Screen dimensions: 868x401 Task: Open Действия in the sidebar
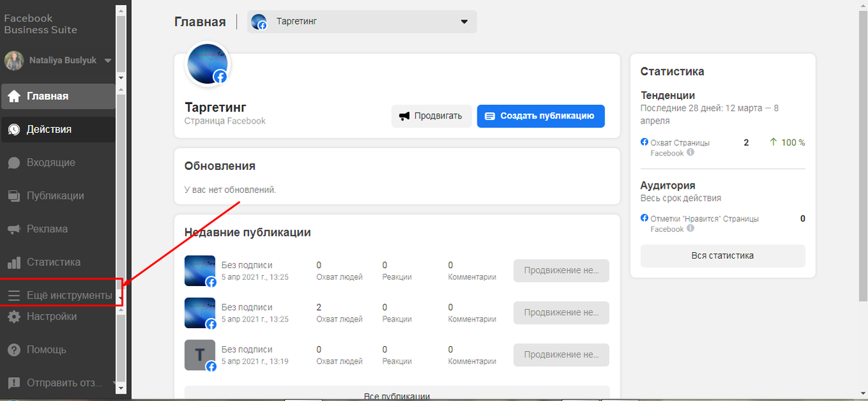58,129
